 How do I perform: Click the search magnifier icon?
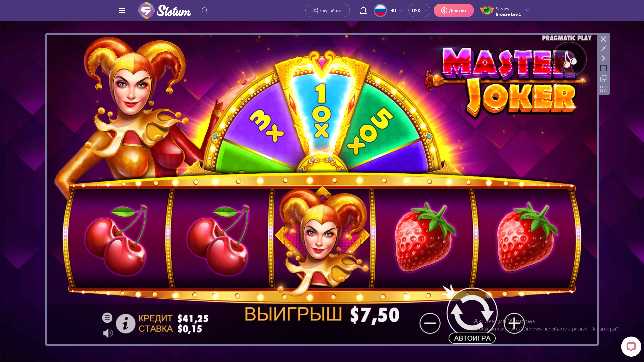point(205,11)
